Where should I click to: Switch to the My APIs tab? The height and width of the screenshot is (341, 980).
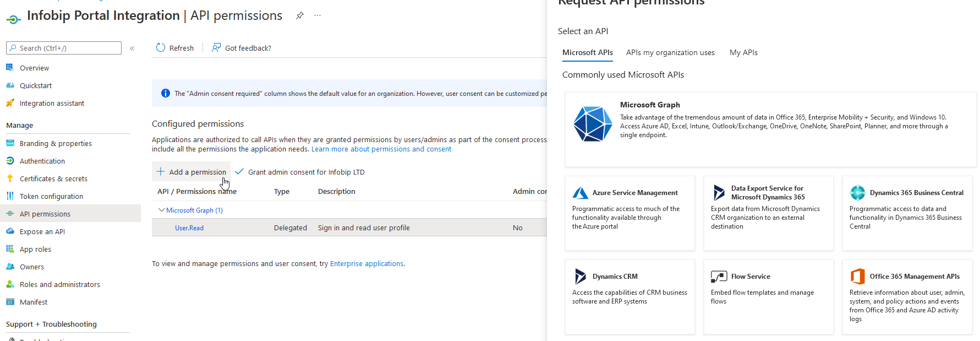(743, 53)
